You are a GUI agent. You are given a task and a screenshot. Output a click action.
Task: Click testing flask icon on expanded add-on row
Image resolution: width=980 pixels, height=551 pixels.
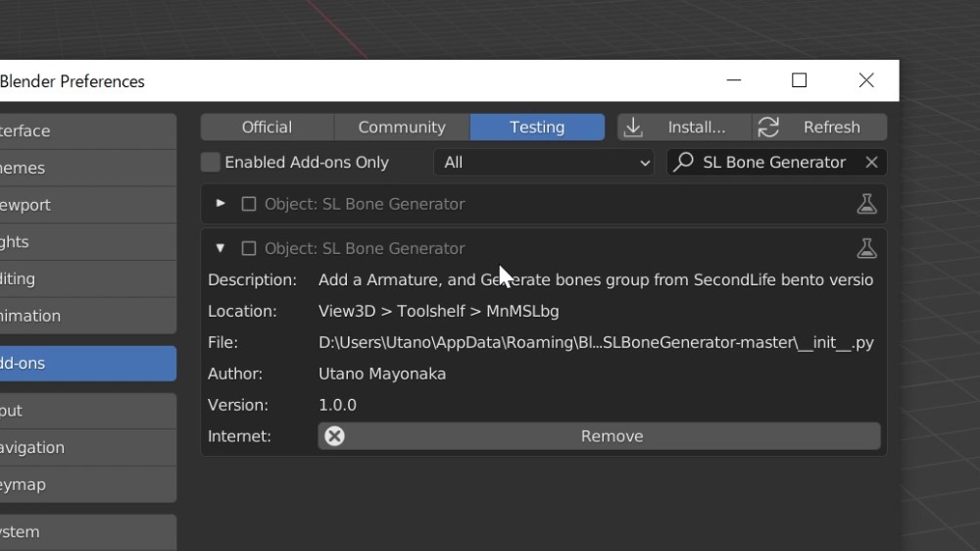(866, 248)
